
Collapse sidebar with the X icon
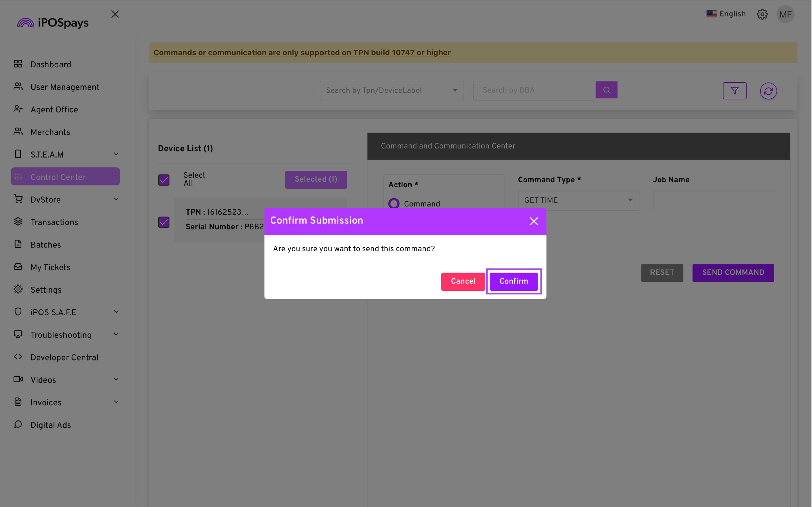coord(115,14)
